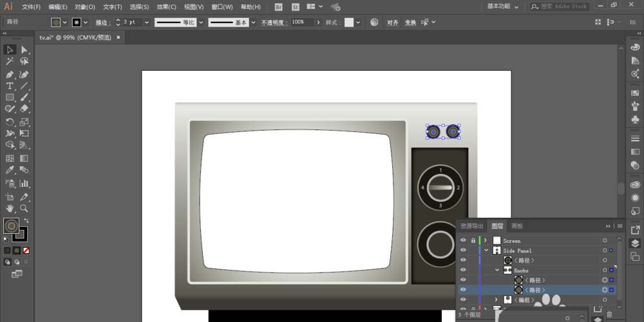Select the Zoom magnifier tool
Screen dimensions: 644x322
pyautogui.click(x=24, y=208)
